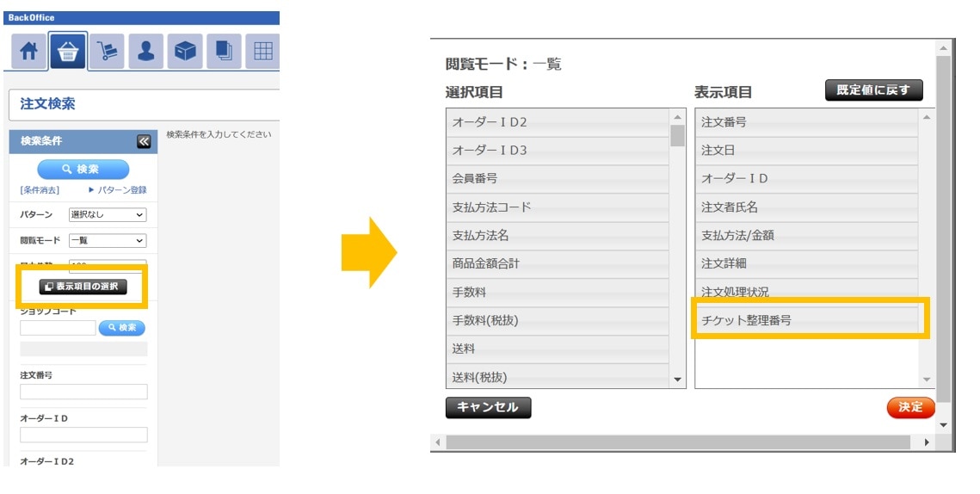Select 手数料 item in 選択項目 list
The image size is (980, 494).
(x=558, y=293)
